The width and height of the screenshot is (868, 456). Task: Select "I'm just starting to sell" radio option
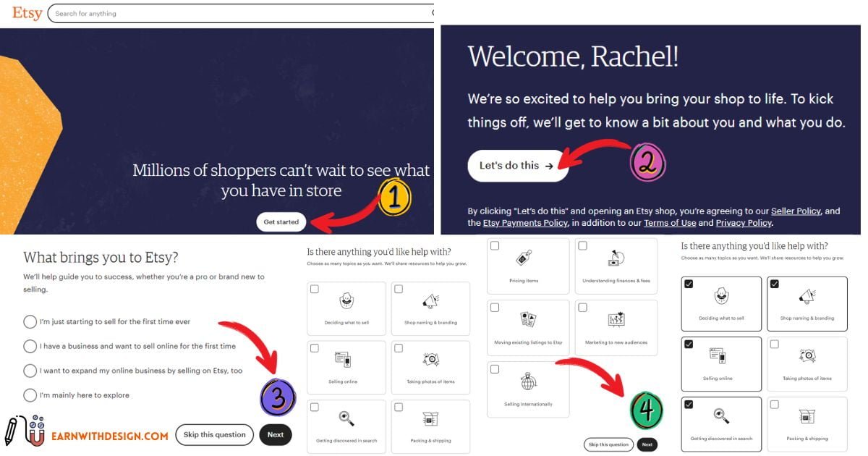(x=30, y=321)
